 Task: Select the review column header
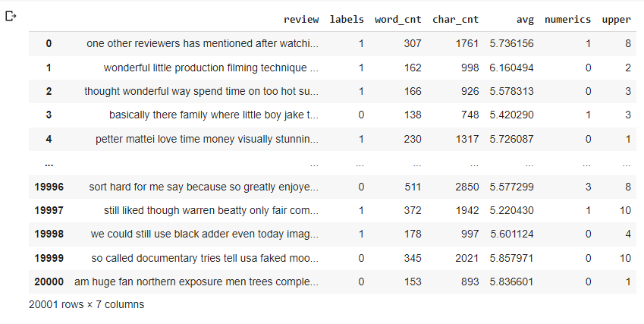[301, 19]
